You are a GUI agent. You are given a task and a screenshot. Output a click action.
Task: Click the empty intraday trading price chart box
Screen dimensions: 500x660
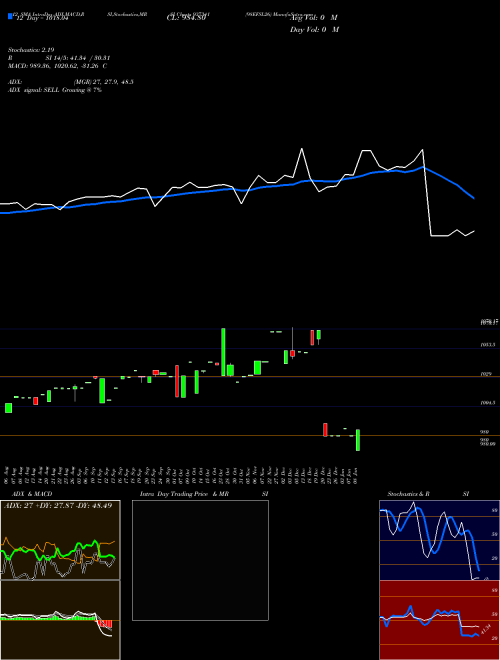click(200, 560)
